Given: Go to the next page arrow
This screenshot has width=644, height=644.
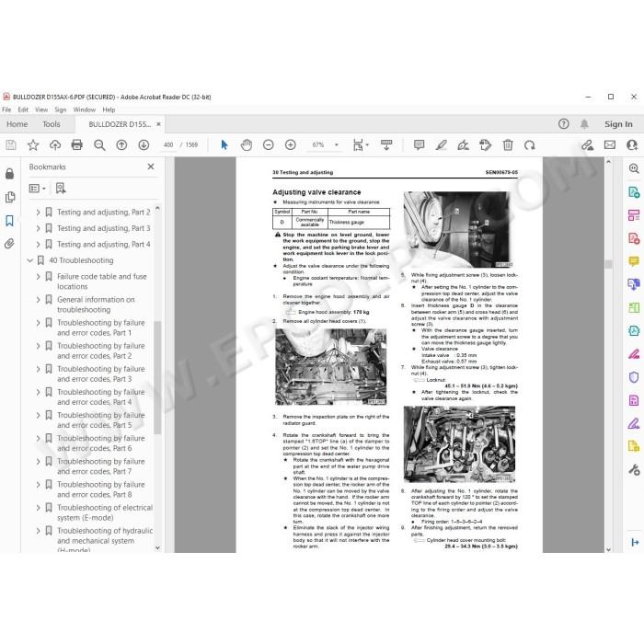Looking at the screenshot, I should pos(144,145).
